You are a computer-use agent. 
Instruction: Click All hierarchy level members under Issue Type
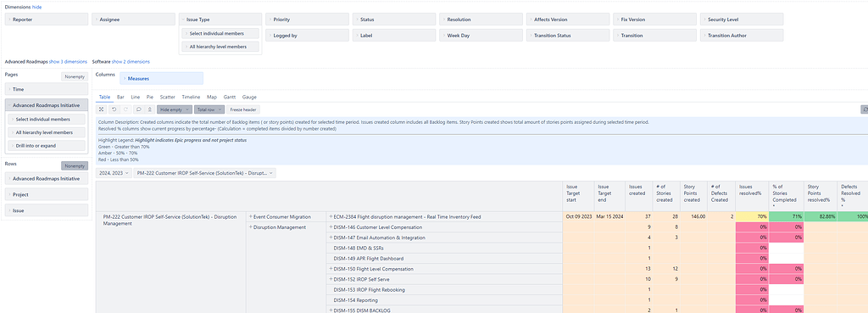point(220,47)
